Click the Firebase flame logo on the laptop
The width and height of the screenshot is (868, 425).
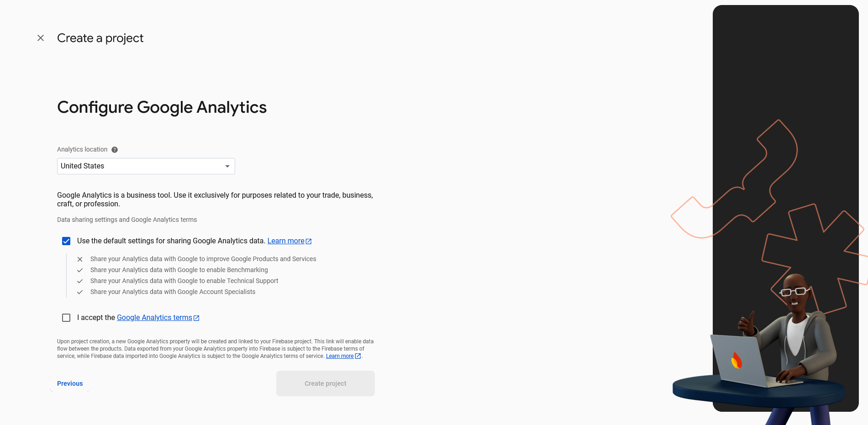[736, 361]
